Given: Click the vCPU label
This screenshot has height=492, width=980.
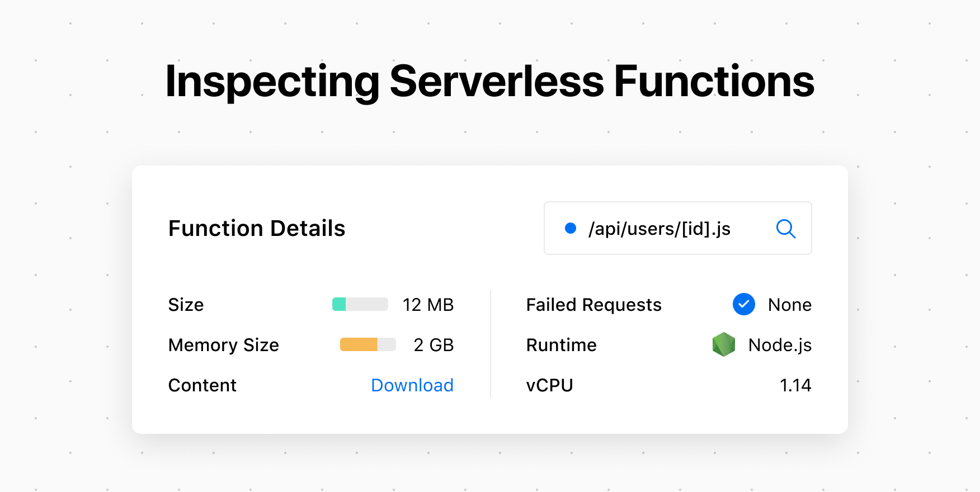Looking at the screenshot, I should pos(549,385).
